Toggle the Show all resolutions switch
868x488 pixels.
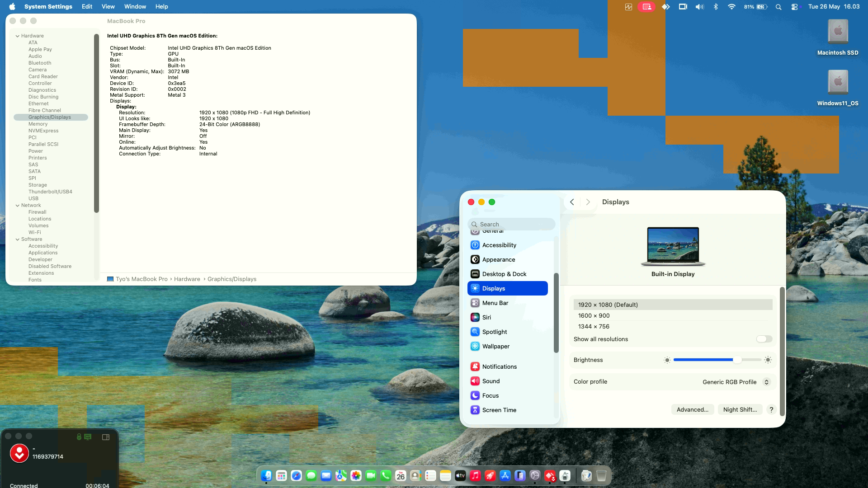point(764,339)
